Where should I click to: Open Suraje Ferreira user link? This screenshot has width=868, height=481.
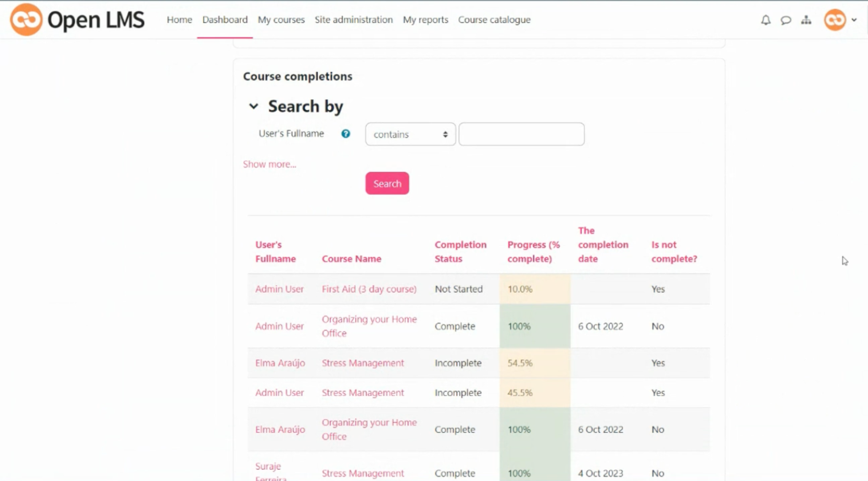click(271, 472)
